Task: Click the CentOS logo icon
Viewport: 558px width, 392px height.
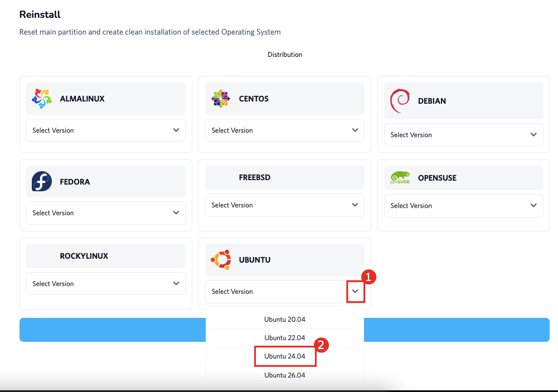Action: click(221, 99)
